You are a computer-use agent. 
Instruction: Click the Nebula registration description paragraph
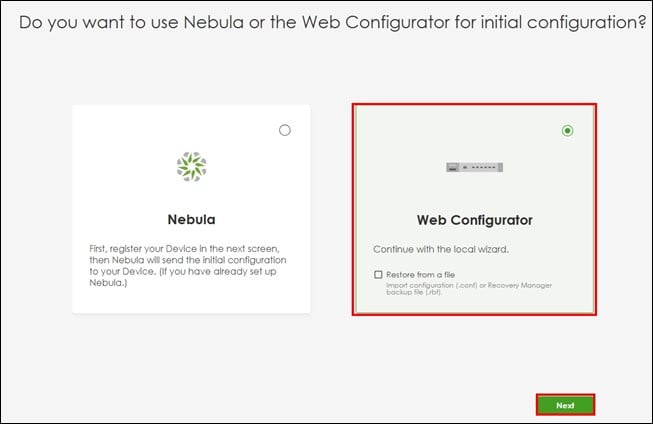[x=187, y=265]
